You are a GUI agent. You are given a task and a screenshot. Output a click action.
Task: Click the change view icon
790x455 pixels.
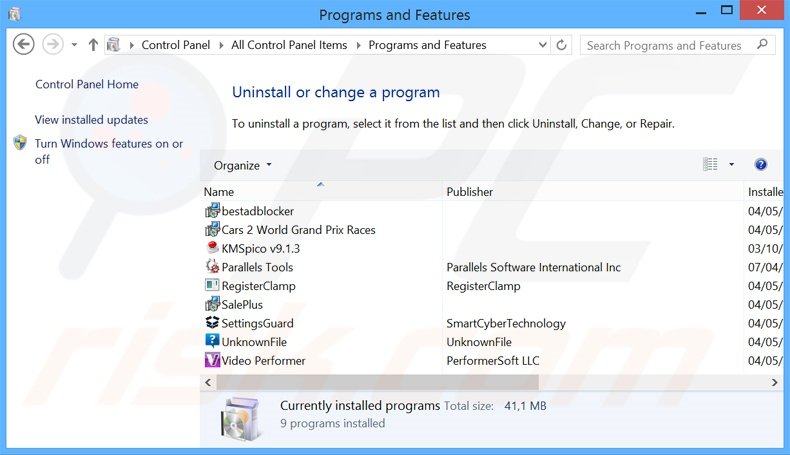[x=710, y=164]
